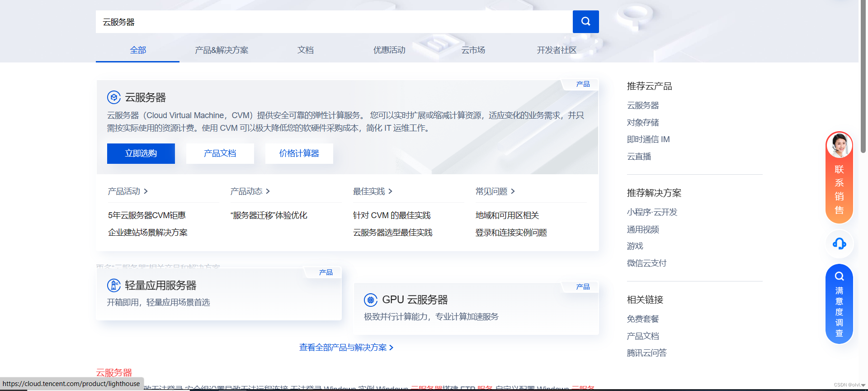The width and height of the screenshot is (868, 391).
Task: Open 免费套餐 related link
Action: (643, 319)
